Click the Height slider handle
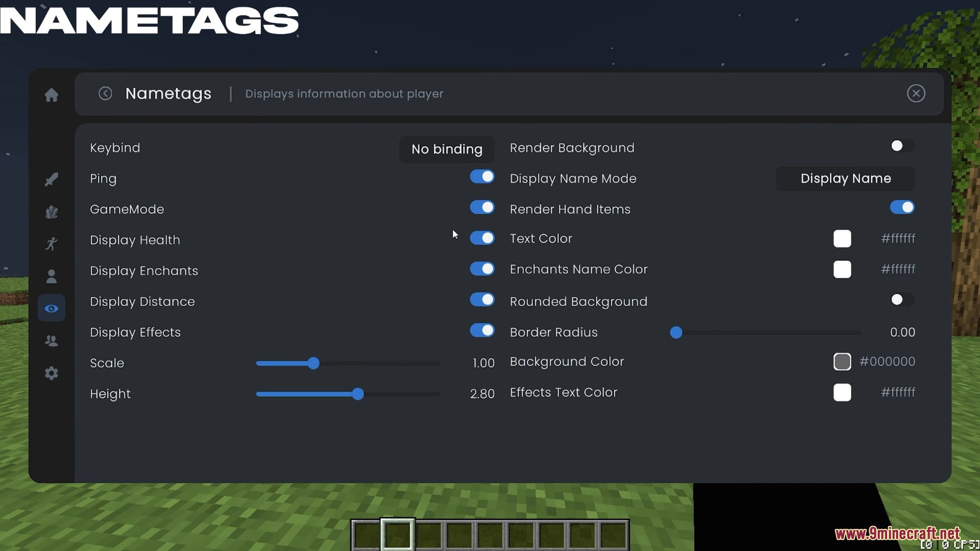Screen dimensions: 980x551 click(358, 394)
